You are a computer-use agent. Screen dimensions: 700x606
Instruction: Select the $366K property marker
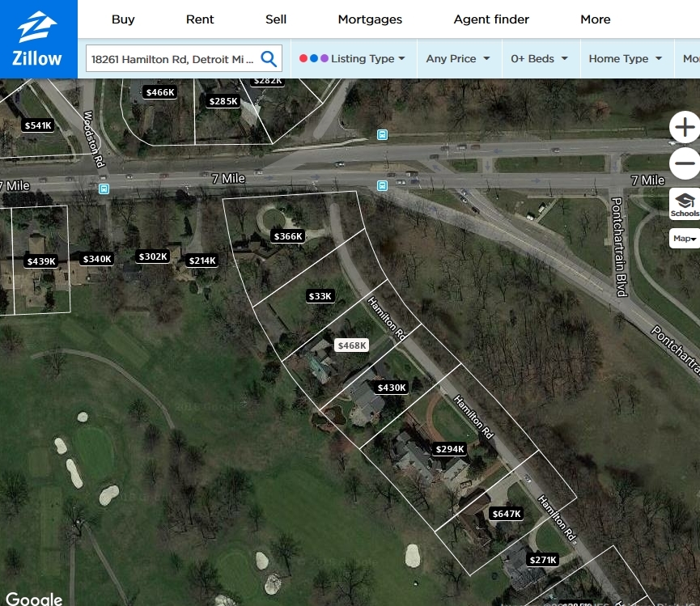[x=288, y=236]
